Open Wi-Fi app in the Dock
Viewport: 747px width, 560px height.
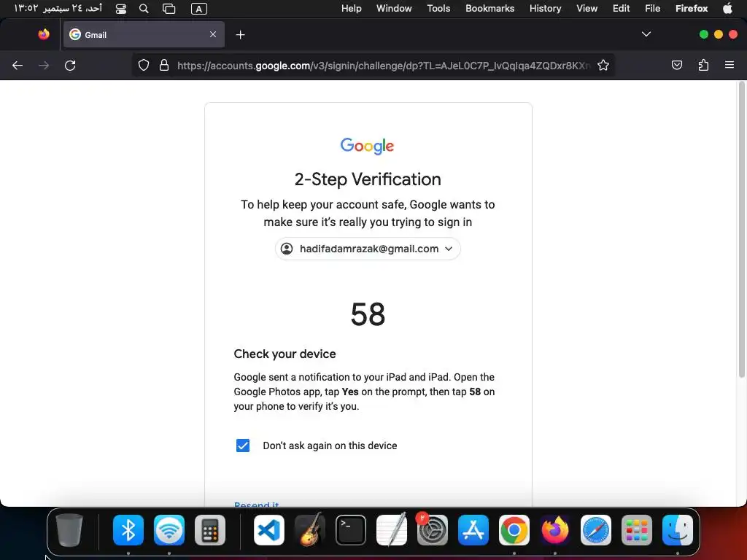169,530
